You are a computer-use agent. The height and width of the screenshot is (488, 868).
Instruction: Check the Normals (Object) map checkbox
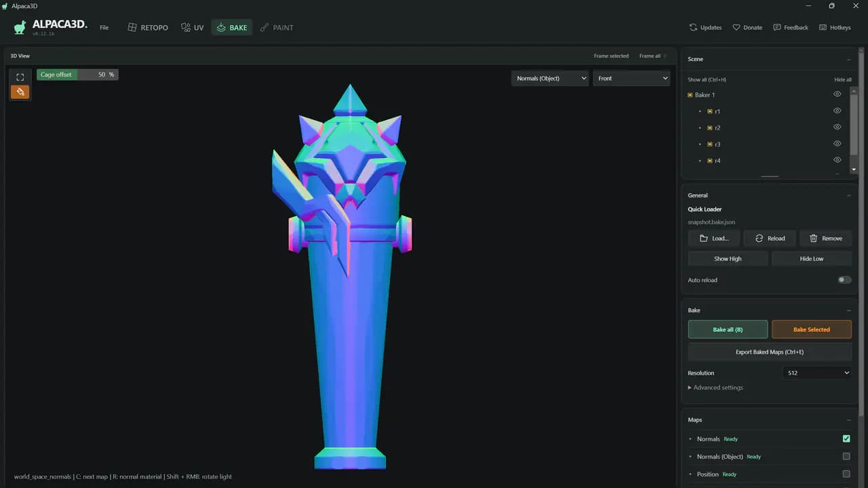846,456
